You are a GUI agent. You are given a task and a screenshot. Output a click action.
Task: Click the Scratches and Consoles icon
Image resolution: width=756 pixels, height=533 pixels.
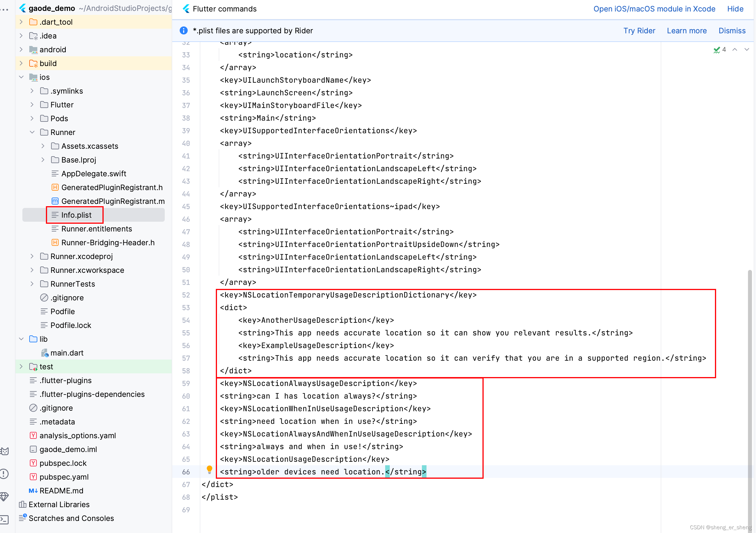click(23, 518)
